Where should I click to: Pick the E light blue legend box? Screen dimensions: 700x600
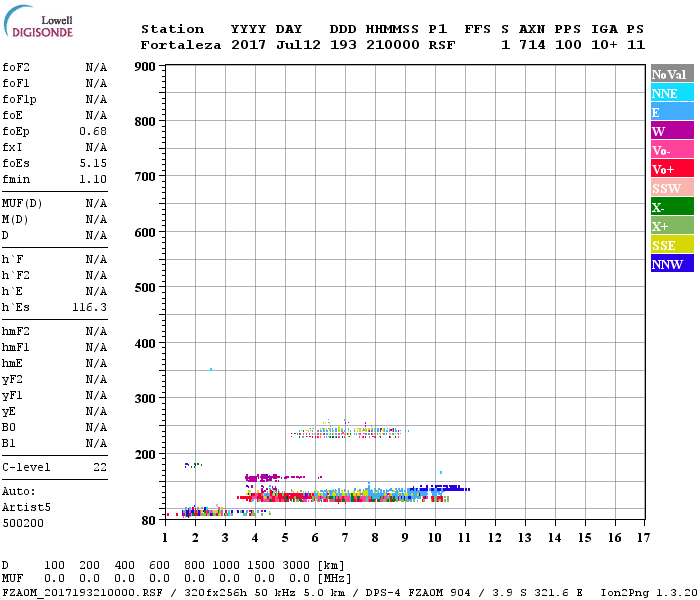tap(672, 112)
